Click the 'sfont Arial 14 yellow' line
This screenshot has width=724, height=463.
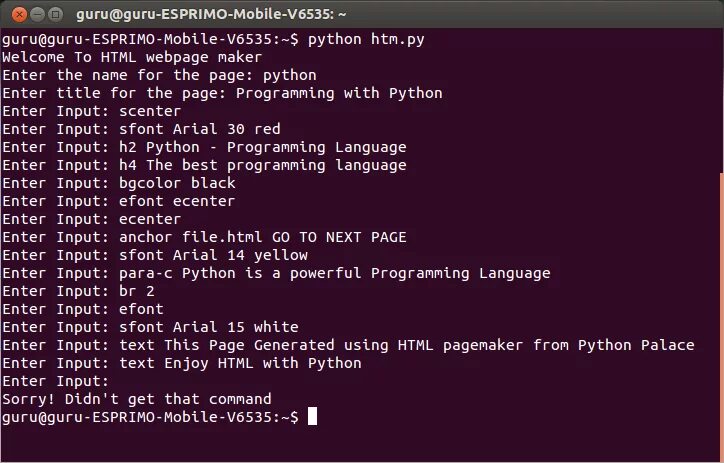coord(212,255)
